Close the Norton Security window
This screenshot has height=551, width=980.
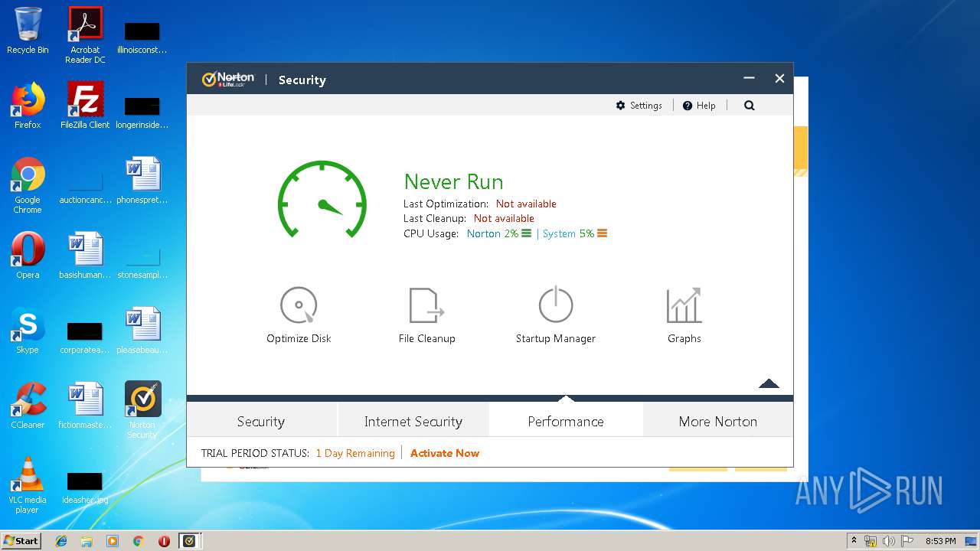pyautogui.click(x=779, y=78)
